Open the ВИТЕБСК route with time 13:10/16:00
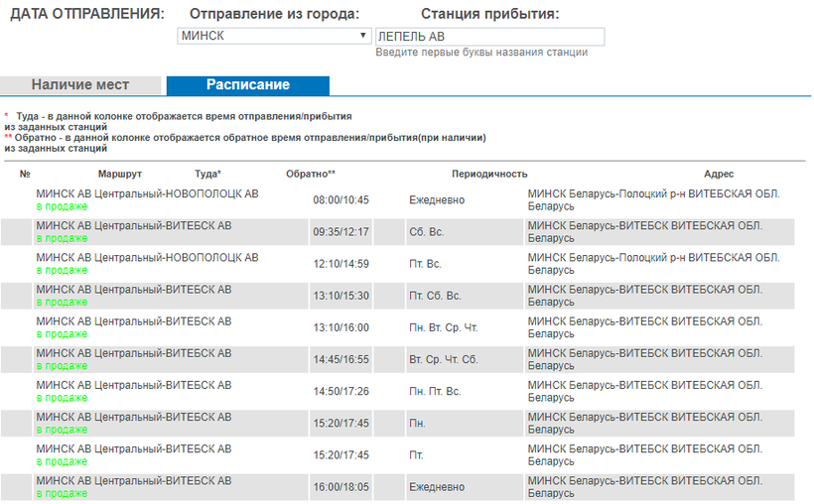Viewport: 814px width, 504px height. 133,320
